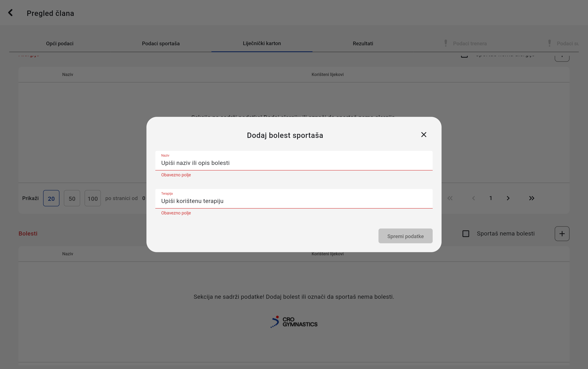Open the Opći podaci tab
588x369 pixels.
(x=60, y=43)
